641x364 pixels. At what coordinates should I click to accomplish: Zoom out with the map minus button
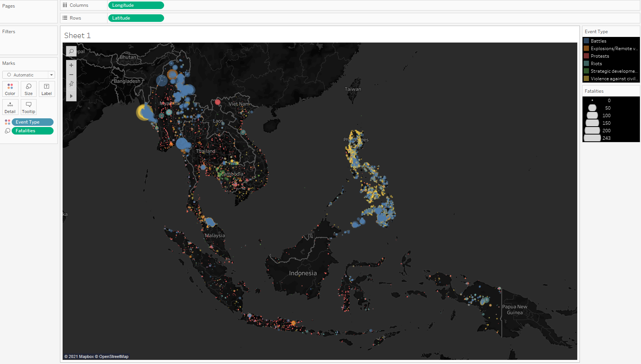pyautogui.click(x=71, y=75)
